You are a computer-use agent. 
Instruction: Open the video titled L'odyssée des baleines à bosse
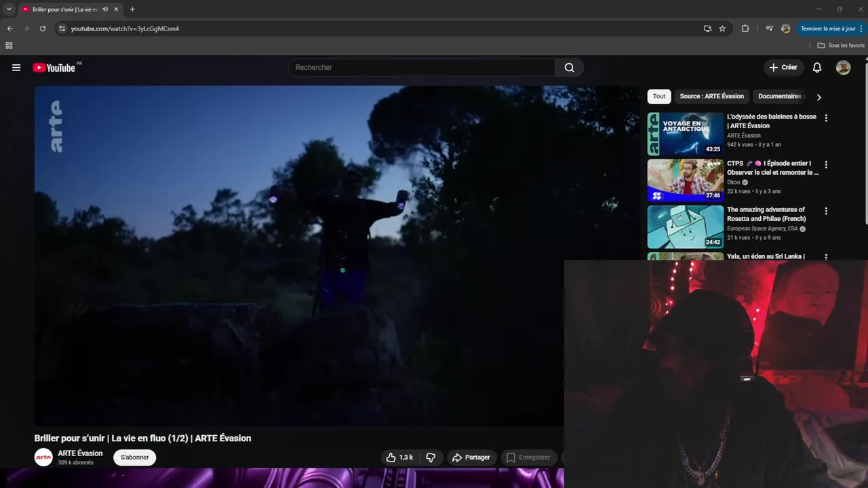772,121
